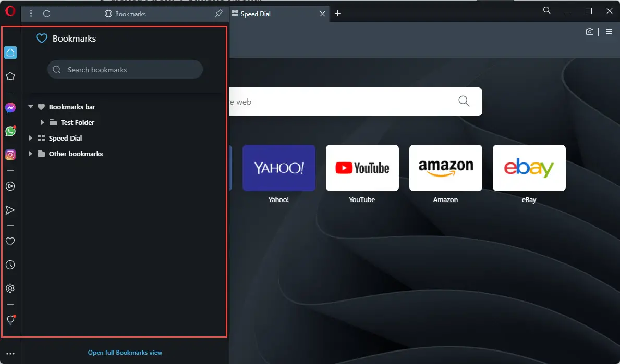Click the web search magnifier icon
Viewport: 620px width, 364px height.
tap(464, 101)
